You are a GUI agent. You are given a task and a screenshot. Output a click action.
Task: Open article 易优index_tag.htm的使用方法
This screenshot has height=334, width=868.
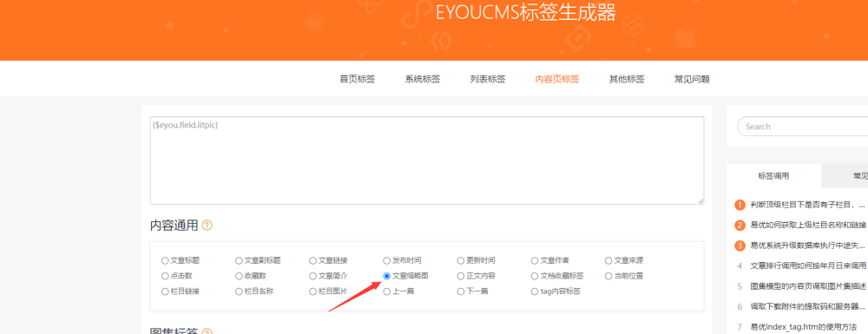tap(803, 327)
